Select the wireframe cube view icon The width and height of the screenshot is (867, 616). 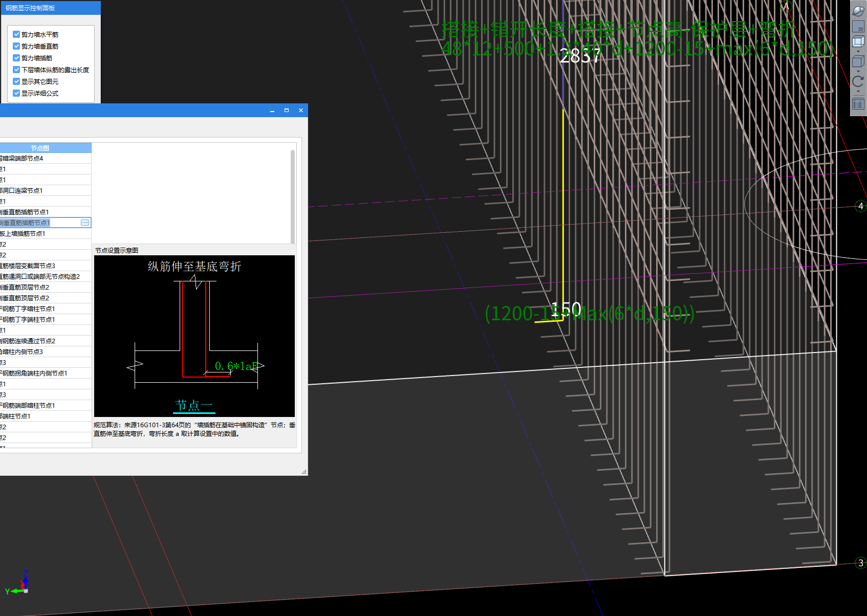click(858, 41)
